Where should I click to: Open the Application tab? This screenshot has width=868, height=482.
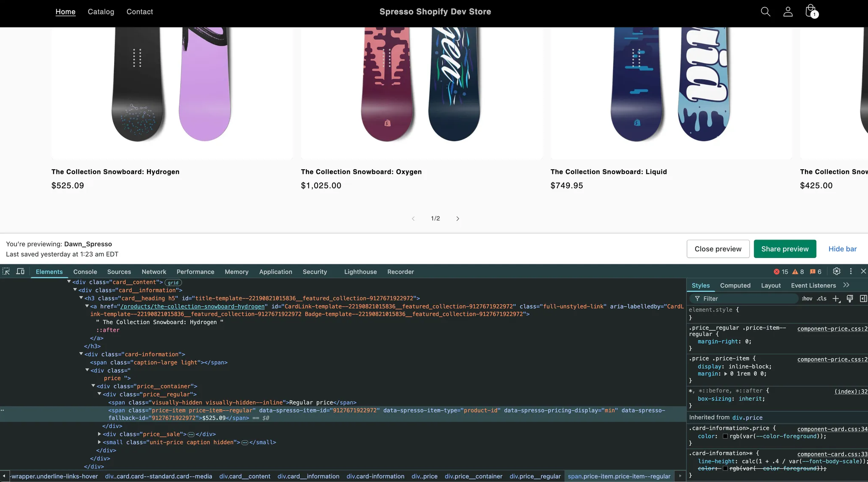[276, 272]
